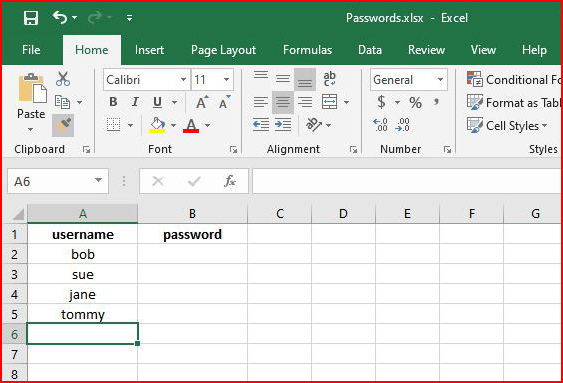Toggle Bold formatting
Image resolution: width=563 pixels, height=383 pixels.
pyautogui.click(x=113, y=102)
